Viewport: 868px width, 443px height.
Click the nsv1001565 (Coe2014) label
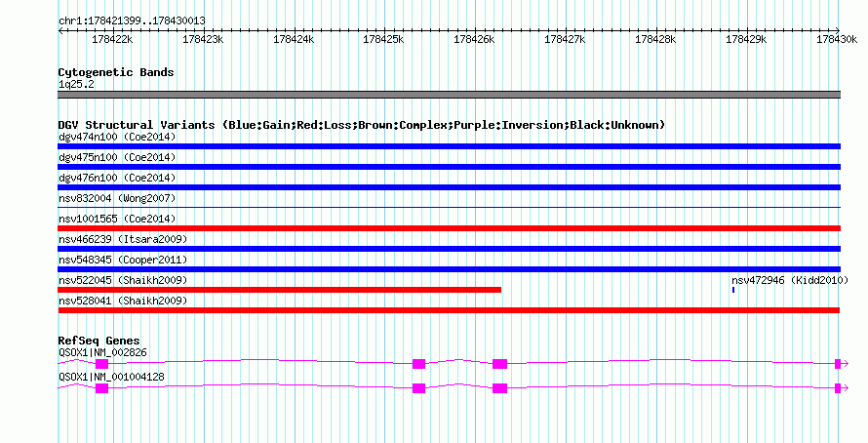click(x=117, y=219)
